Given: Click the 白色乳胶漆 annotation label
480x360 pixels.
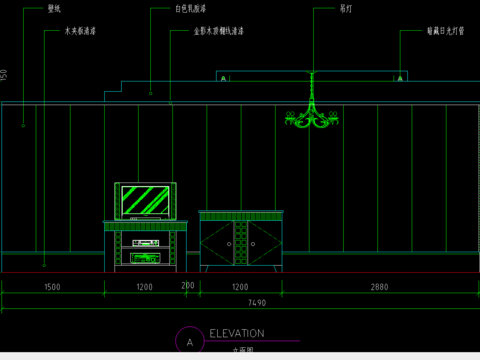Looking at the screenshot, I should pyautogui.click(x=191, y=9).
